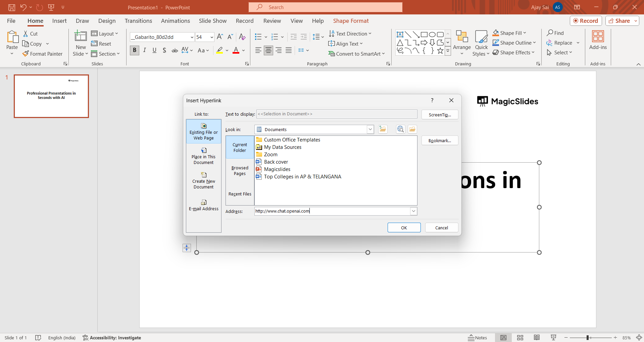Start slide show from status bar icon
The image size is (644, 342).
coord(553,338)
